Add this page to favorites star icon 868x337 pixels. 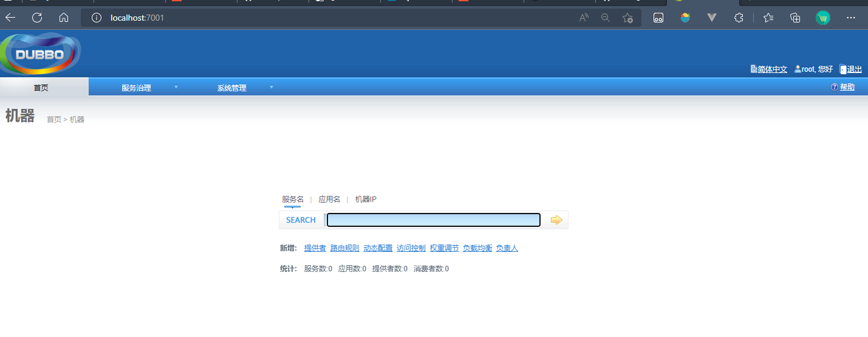coord(628,18)
